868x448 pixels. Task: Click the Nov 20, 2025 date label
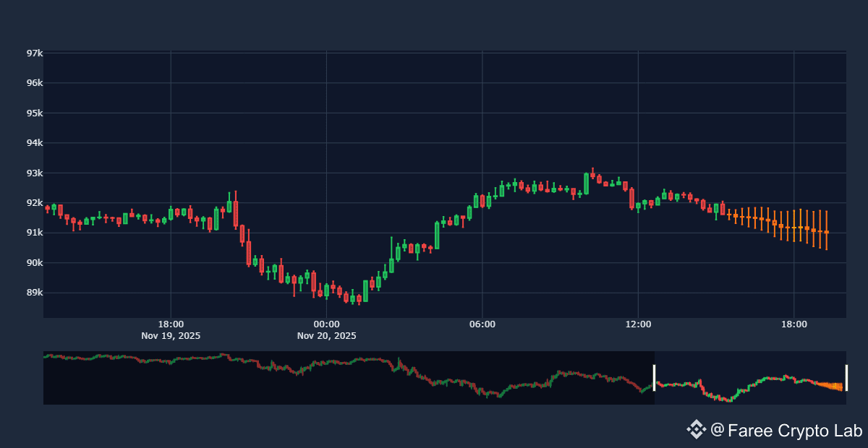coord(326,336)
